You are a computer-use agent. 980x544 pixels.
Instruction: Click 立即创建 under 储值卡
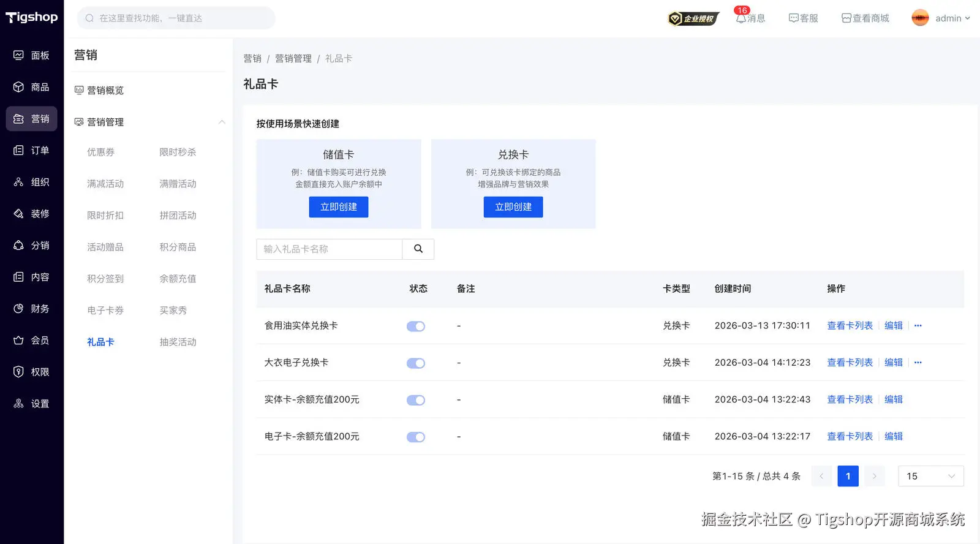pos(339,207)
